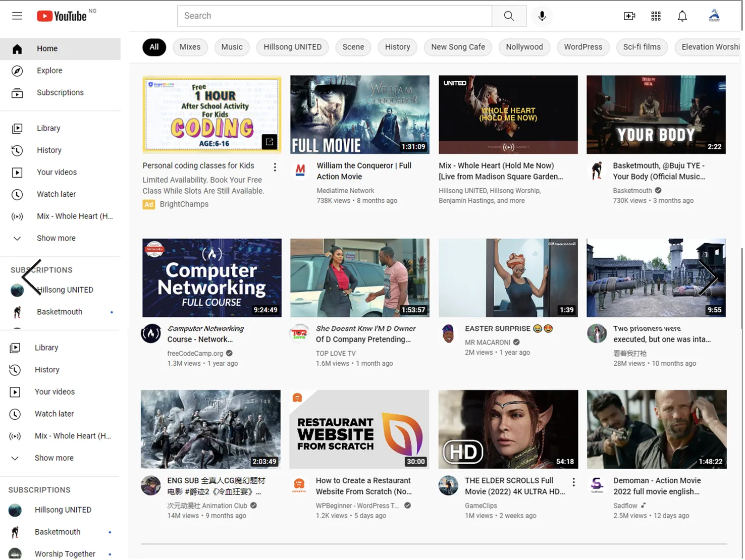The height and width of the screenshot is (560, 745).
Task: Click the magnifier search button
Action: [x=510, y=16]
